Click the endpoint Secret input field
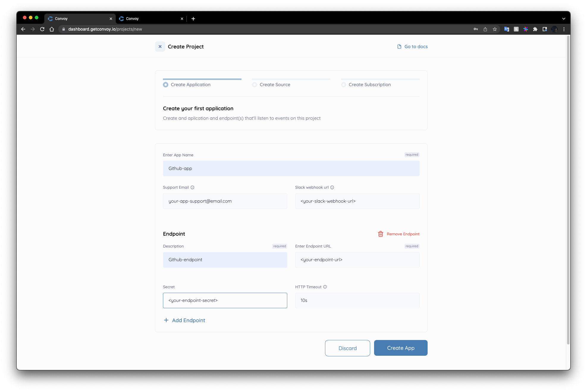Image resolution: width=587 pixels, height=392 pixels. tap(225, 300)
